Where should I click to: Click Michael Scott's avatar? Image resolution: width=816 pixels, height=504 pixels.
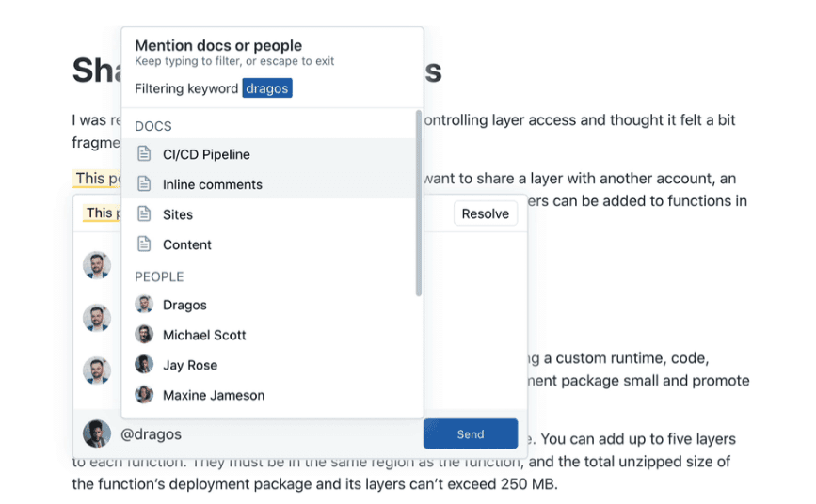[x=144, y=335]
